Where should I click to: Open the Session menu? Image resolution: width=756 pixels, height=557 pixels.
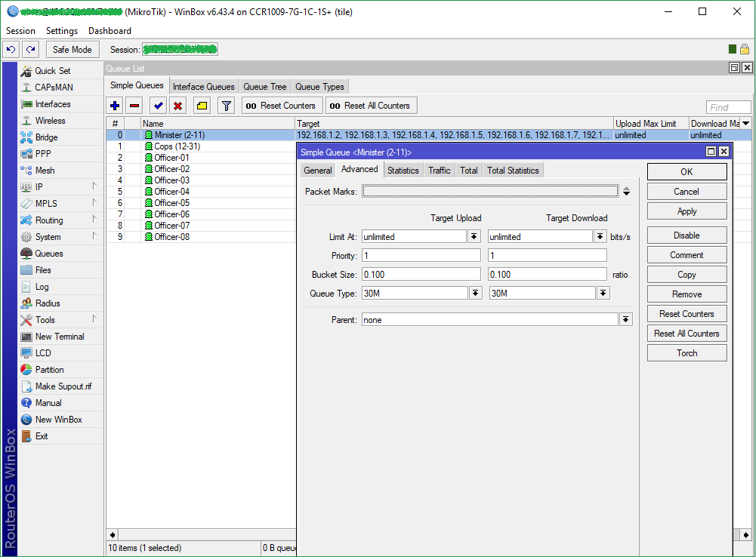tap(20, 31)
